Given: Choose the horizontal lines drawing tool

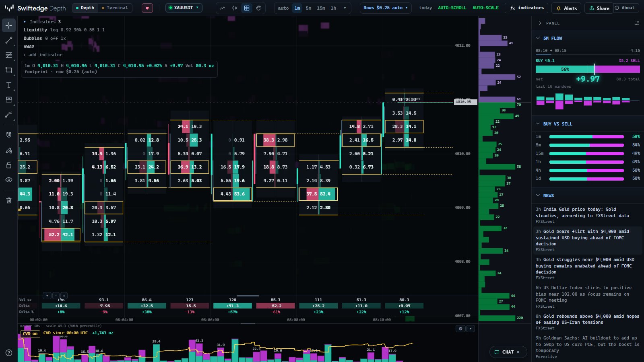Looking at the screenshot, I should coord(9,55).
